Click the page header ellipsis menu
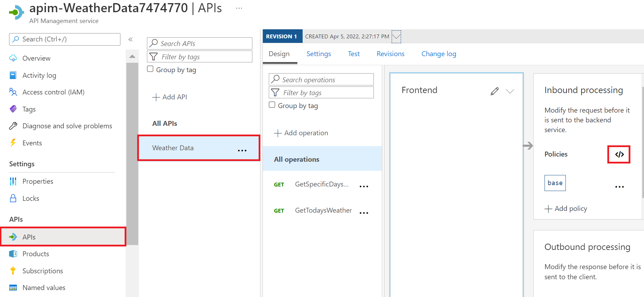 click(x=239, y=8)
